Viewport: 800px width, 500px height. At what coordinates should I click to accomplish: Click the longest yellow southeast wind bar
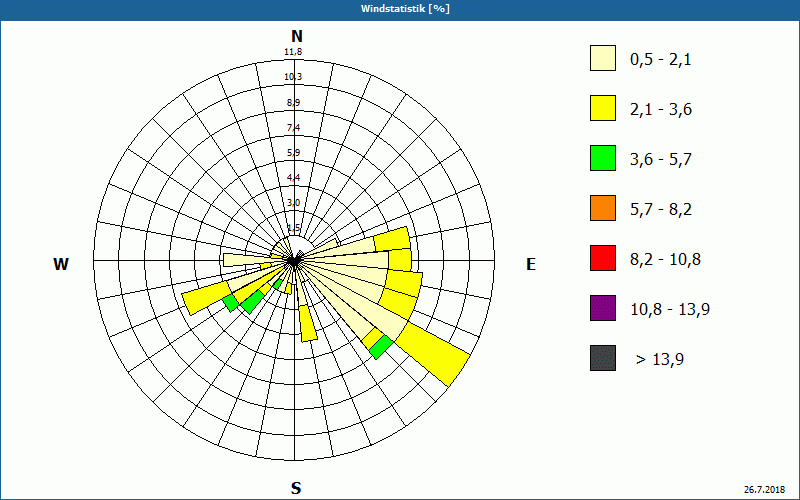[x=434, y=353]
